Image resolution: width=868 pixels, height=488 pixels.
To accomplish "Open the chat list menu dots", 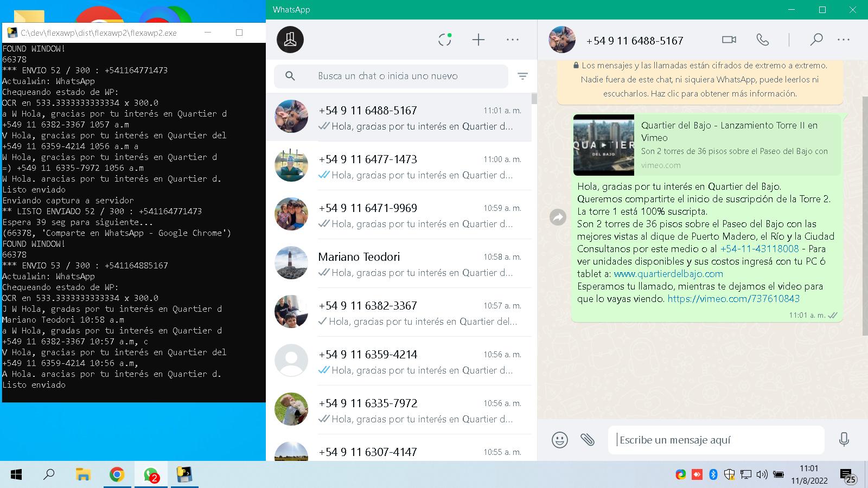I will click(513, 40).
